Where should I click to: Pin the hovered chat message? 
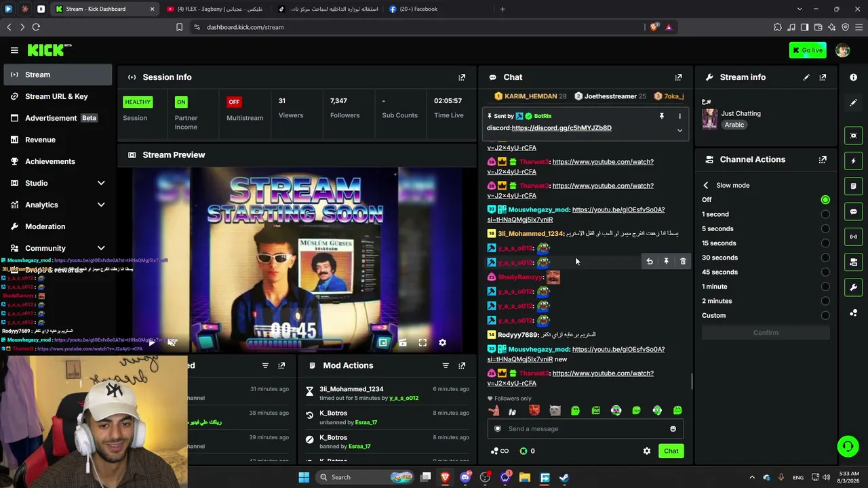(666, 262)
